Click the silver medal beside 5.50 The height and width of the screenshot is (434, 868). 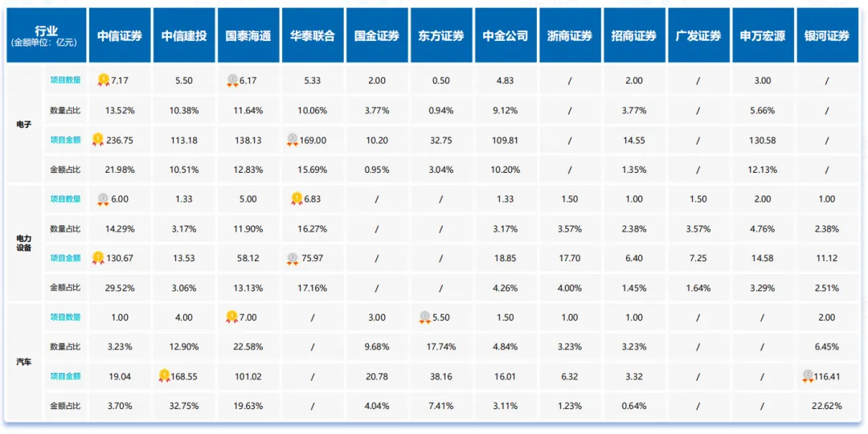[x=425, y=317]
